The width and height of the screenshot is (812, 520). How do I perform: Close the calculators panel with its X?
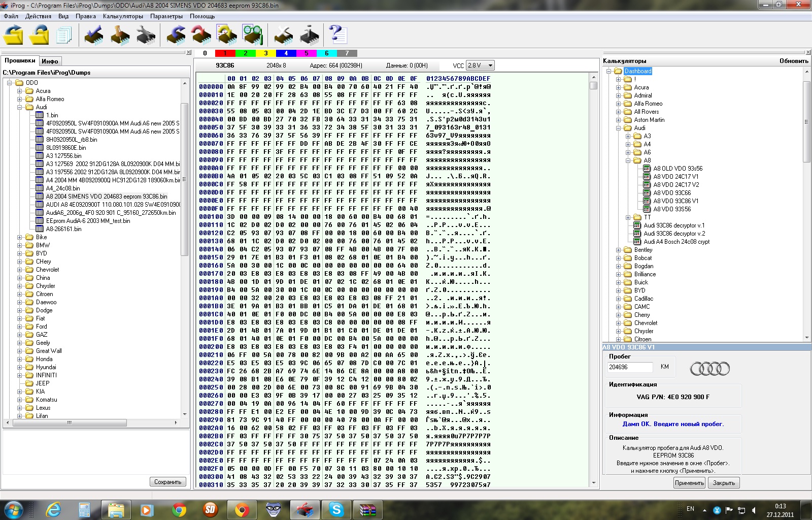(808, 52)
